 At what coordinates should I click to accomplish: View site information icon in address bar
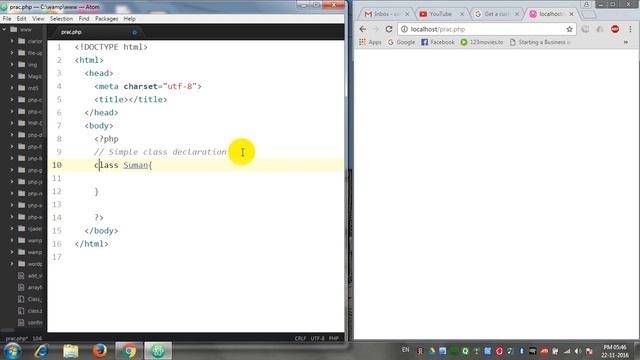(x=404, y=29)
